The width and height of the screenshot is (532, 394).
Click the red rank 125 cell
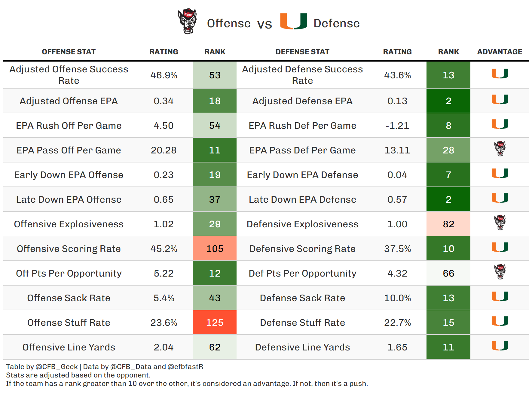215,323
